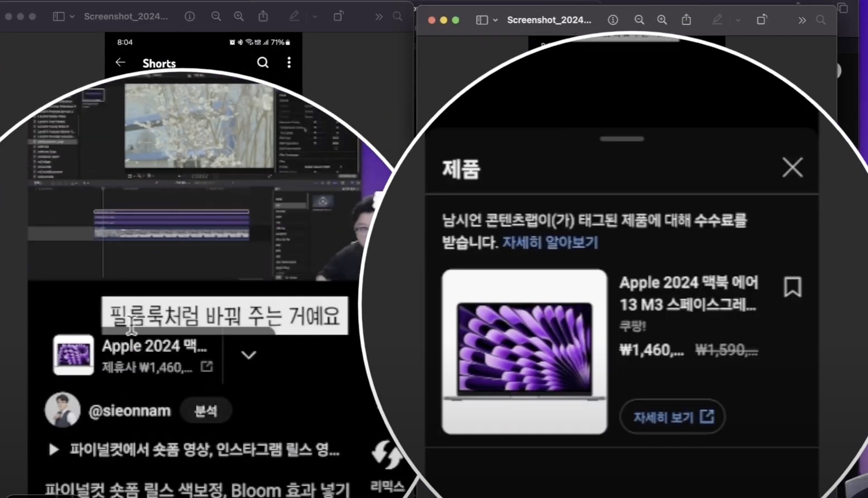
Task: Open the 분석 analytics button
Action: click(206, 411)
